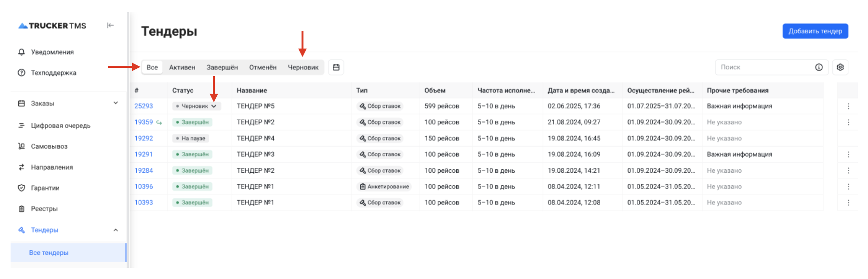Viewport: 868px width, 279px height.
Task: Collapse the sidebar with the arrow icon
Action: coord(110,25)
